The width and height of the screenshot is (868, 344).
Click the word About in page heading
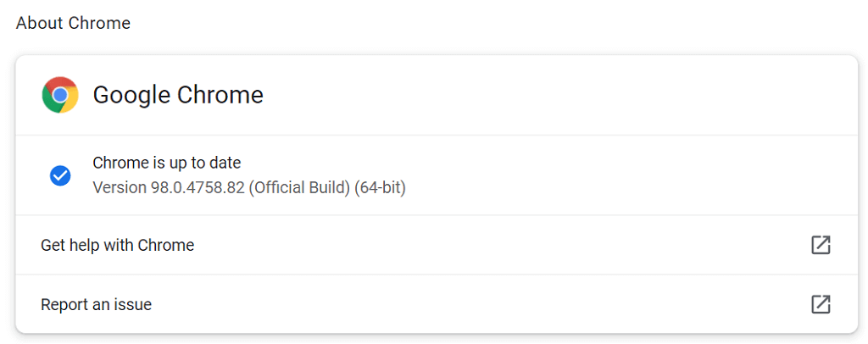click(x=39, y=23)
